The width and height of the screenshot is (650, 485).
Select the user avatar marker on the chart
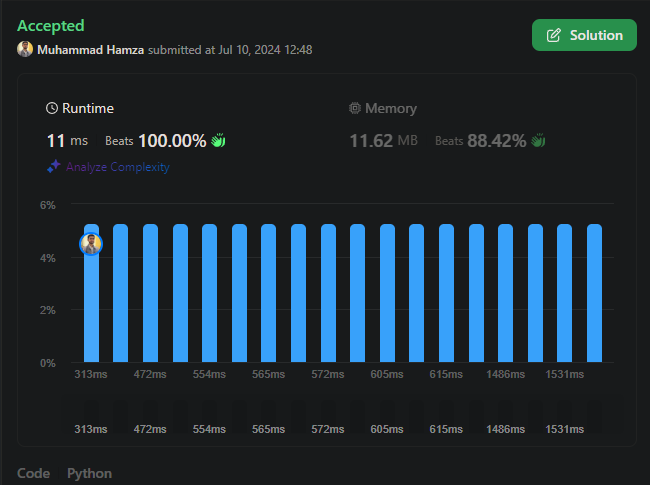click(x=91, y=244)
